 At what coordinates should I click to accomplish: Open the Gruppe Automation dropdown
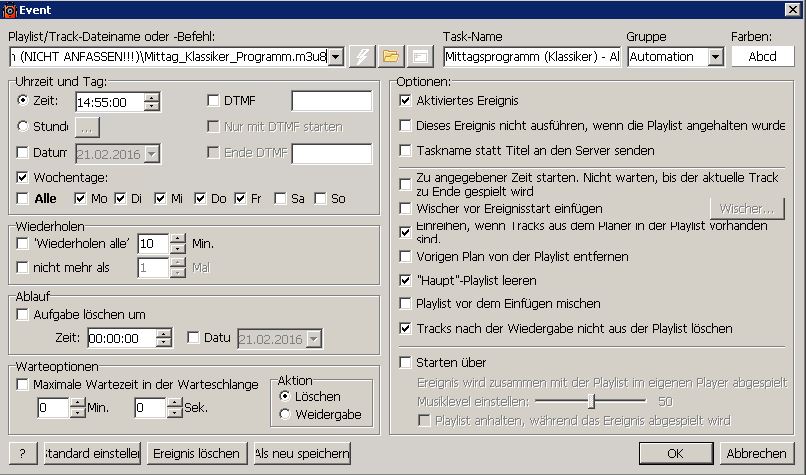tap(714, 57)
